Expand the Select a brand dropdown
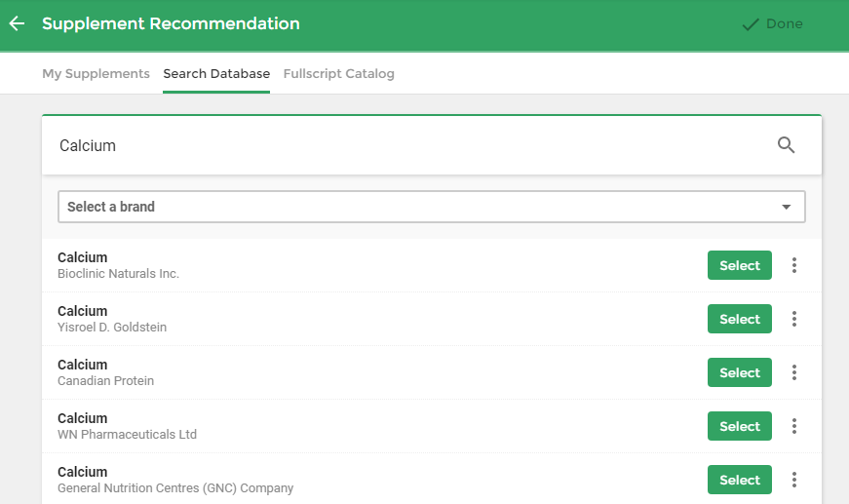The height and width of the screenshot is (504, 849). coord(432,207)
